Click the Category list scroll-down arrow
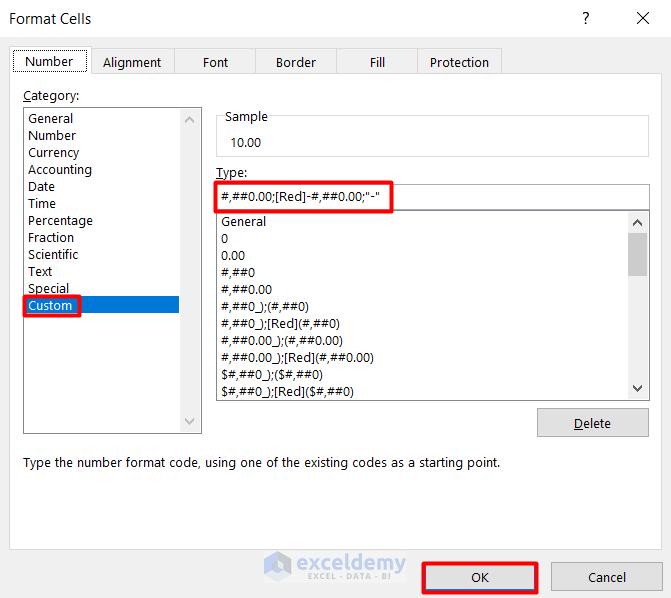671x598 pixels. point(190,421)
